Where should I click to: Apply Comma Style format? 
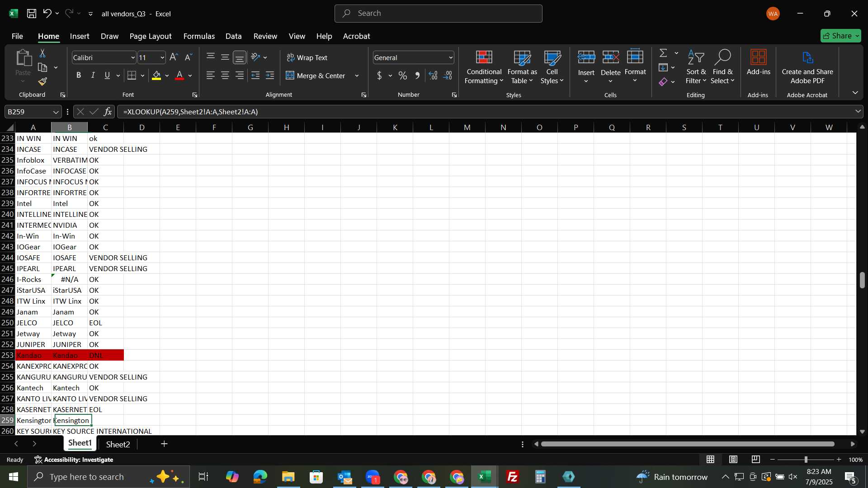tap(417, 75)
